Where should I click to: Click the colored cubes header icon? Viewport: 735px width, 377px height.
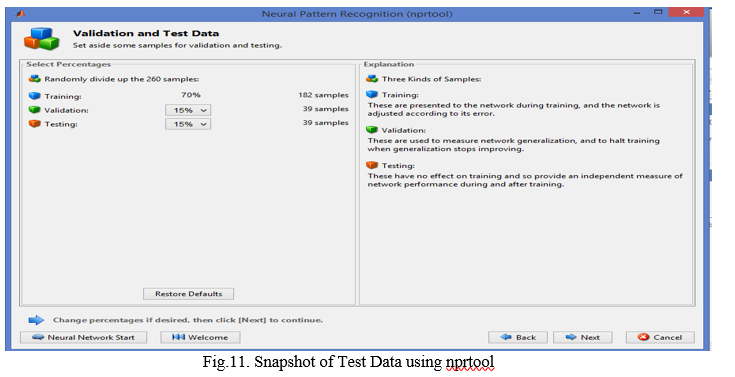42,39
